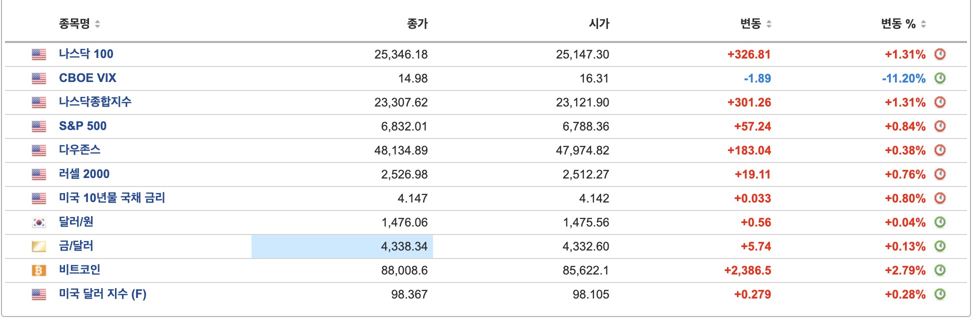Image resolution: width=980 pixels, height=321 pixels.
Task: Click the US flag icon beside 다우존스
Action: point(39,150)
